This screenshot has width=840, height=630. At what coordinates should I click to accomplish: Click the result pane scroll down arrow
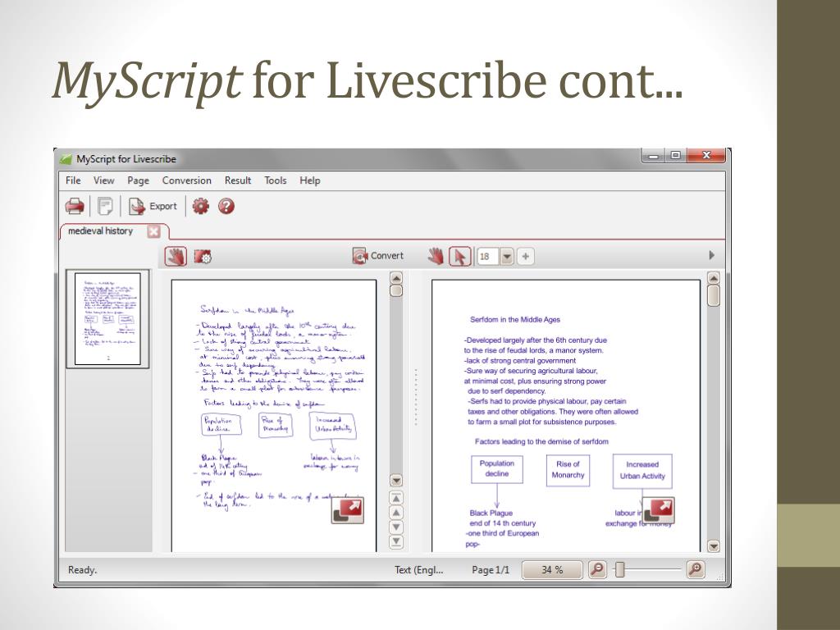coord(713,546)
